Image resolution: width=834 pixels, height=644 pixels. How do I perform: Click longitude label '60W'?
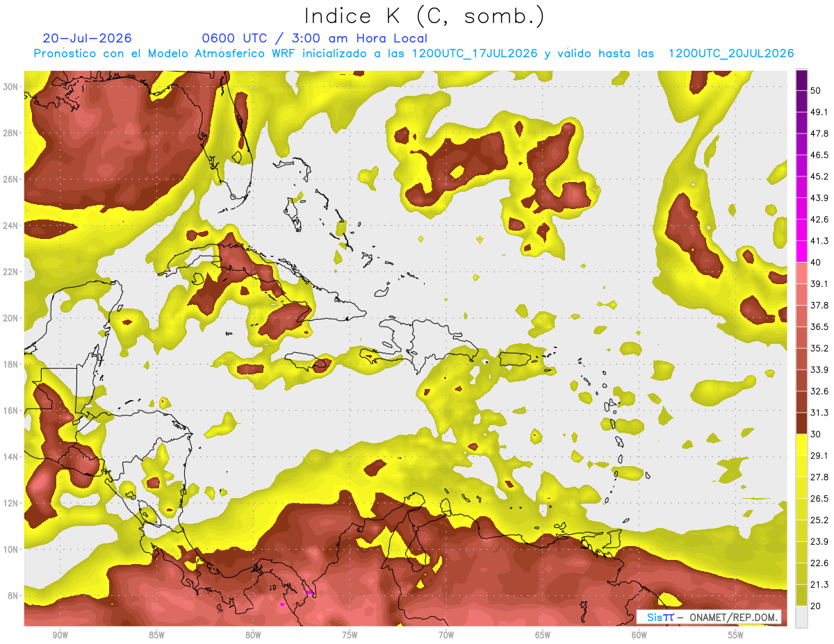tap(639, 635)
